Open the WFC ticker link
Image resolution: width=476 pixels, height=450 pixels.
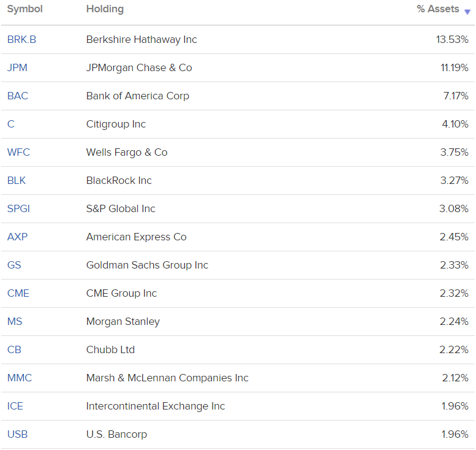(x=18, y=152)
